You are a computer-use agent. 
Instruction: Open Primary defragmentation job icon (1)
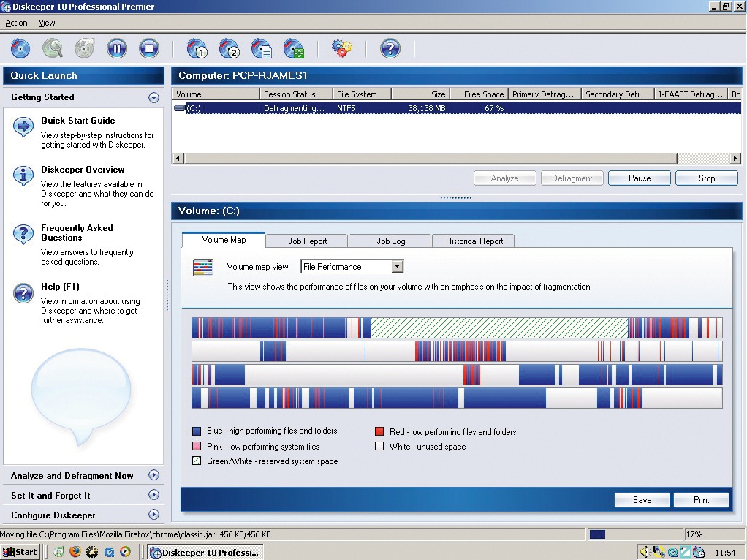point(197,48)
